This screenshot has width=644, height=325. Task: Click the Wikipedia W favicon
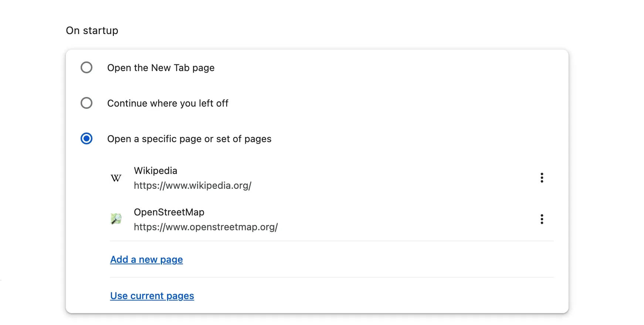click(x=116, y=178)
